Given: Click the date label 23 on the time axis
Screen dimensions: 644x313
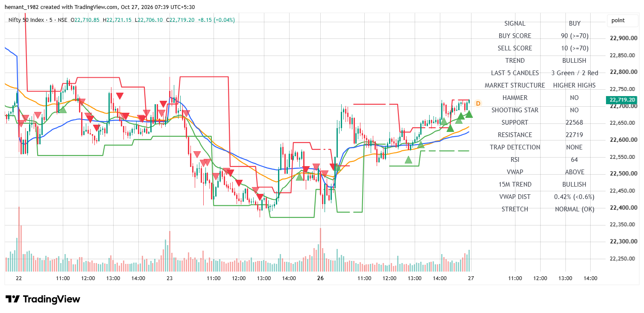Looking at the screenshot, I should point(170,278).
